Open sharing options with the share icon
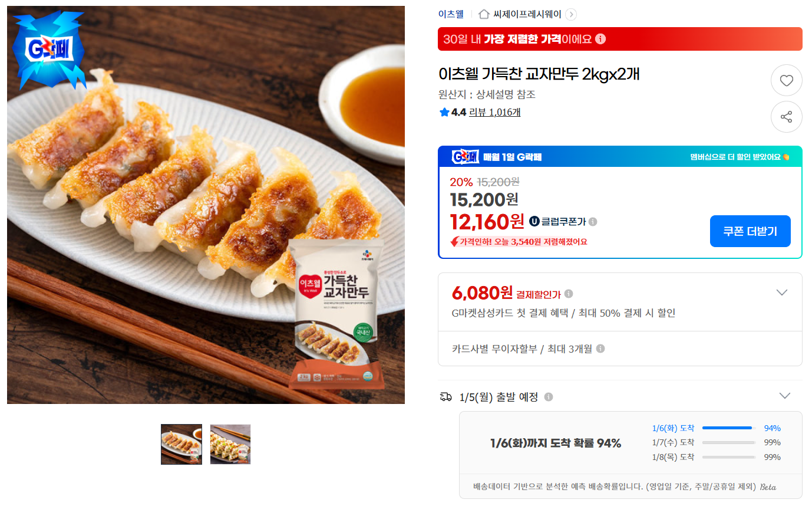Viewport: 812px width, 506px height. 787,117
